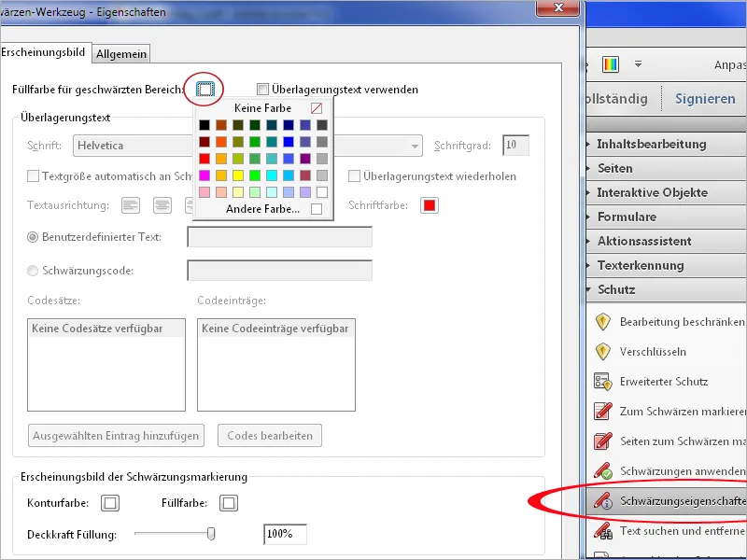747x560 pixels.
Task: Open the Schrift font dropdown arrow
Action: [x=415, y=146]
